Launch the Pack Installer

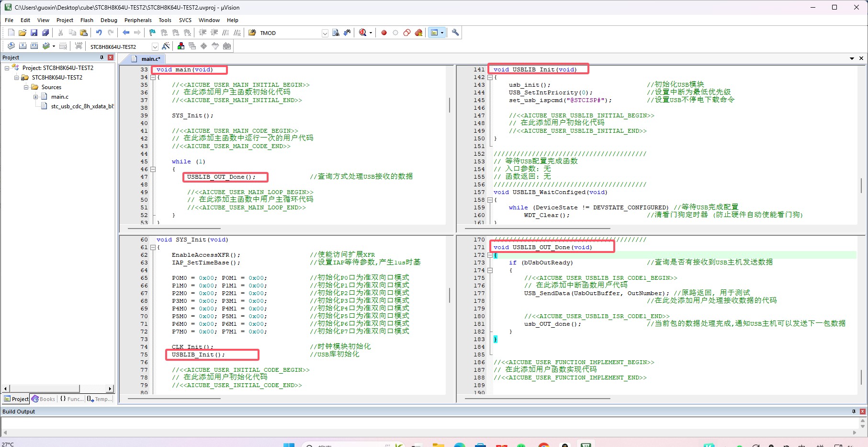pyautogui.click(x=227, y=46)
